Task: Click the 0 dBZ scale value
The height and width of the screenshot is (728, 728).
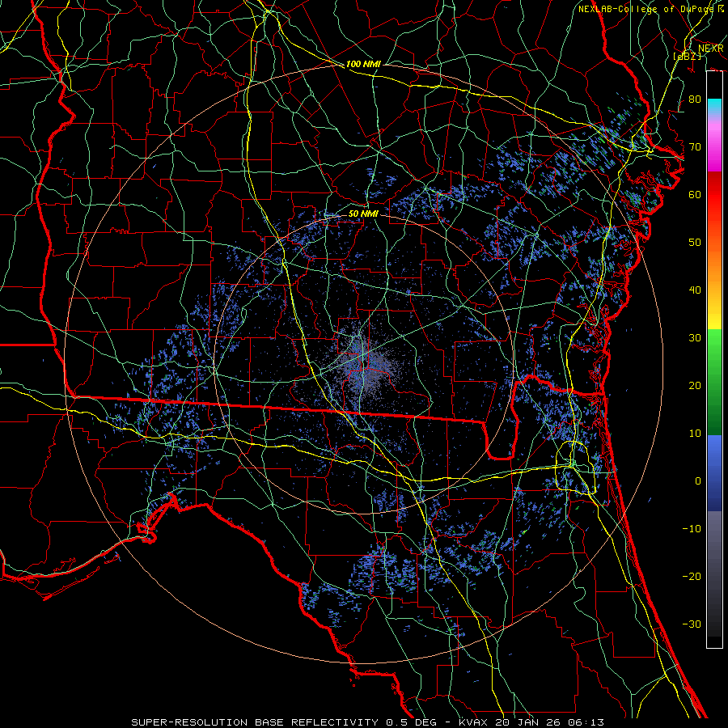Action: tap(698, 481)
